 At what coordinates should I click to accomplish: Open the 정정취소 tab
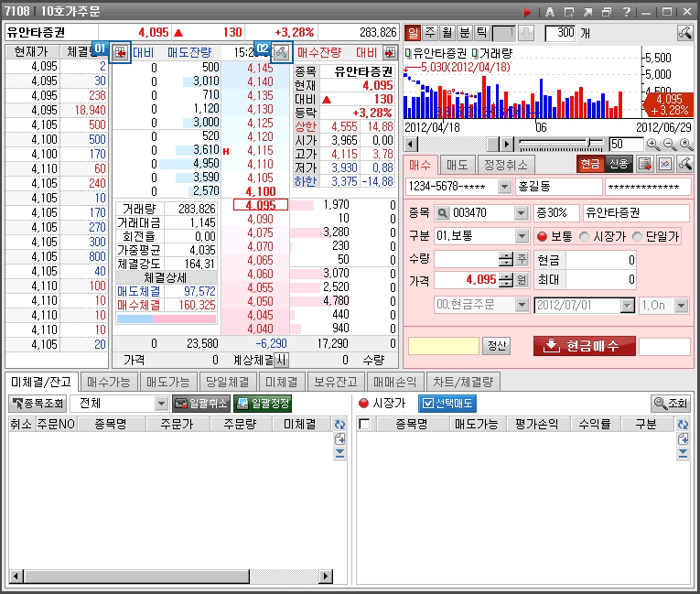click(506, 166)
